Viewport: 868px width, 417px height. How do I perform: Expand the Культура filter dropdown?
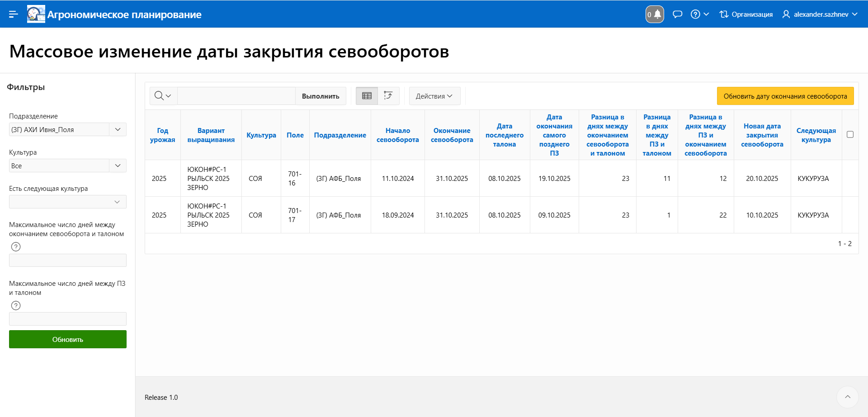[118, 166]
